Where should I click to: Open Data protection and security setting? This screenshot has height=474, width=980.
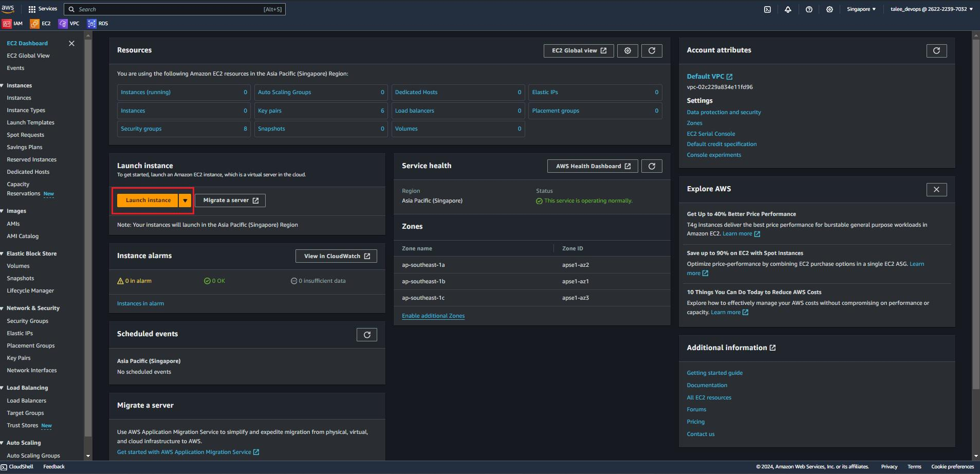coord(724,113)
